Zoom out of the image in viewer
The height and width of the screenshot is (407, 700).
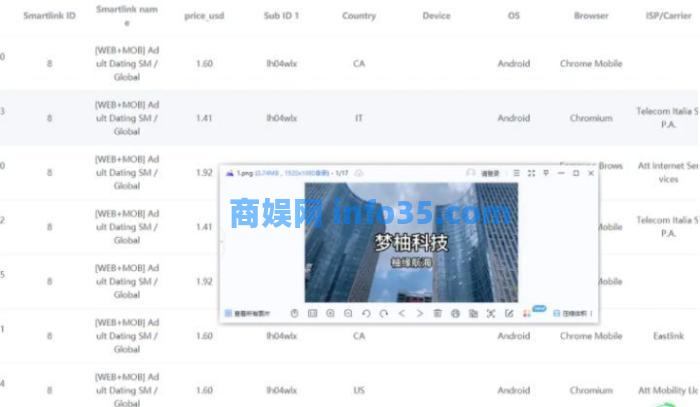[x=348, y=314]
